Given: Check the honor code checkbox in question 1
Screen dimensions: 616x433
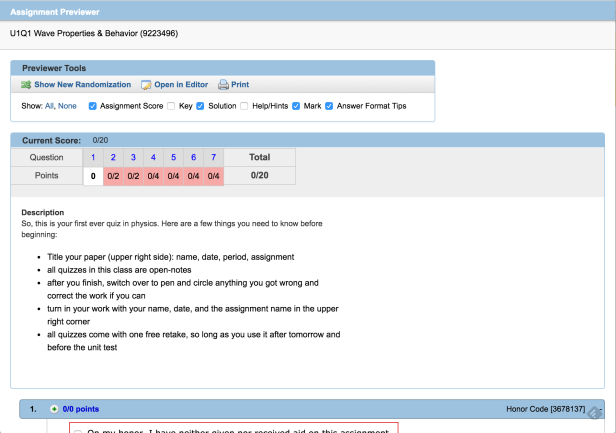Looking at the screenshot, I should pyautogui.click(x=78, y=430).
